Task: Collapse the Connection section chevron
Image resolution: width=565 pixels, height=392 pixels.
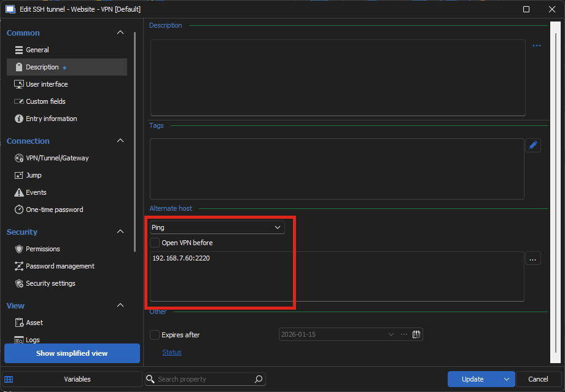Action: coord(120,141)
